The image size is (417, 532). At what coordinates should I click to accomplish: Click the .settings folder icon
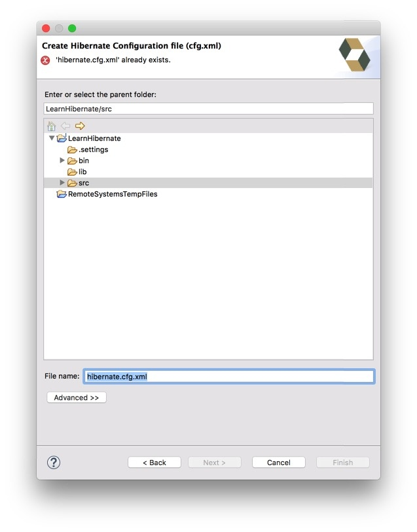[72, 149]
